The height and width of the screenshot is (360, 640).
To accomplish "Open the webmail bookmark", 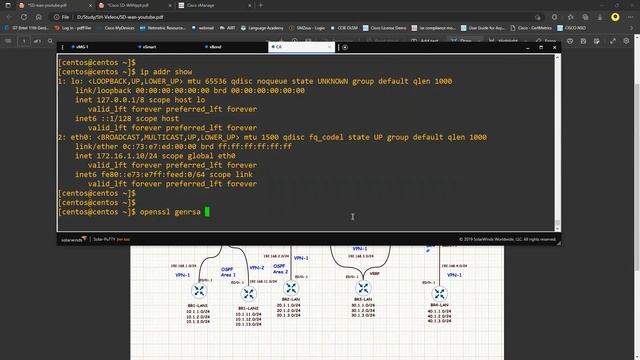I will 203,28.
